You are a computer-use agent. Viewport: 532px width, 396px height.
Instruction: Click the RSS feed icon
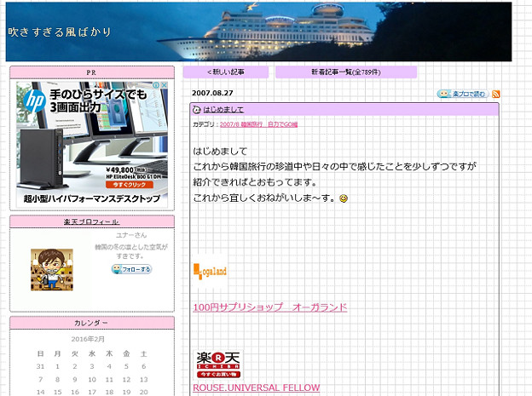[x=495, y=94]
